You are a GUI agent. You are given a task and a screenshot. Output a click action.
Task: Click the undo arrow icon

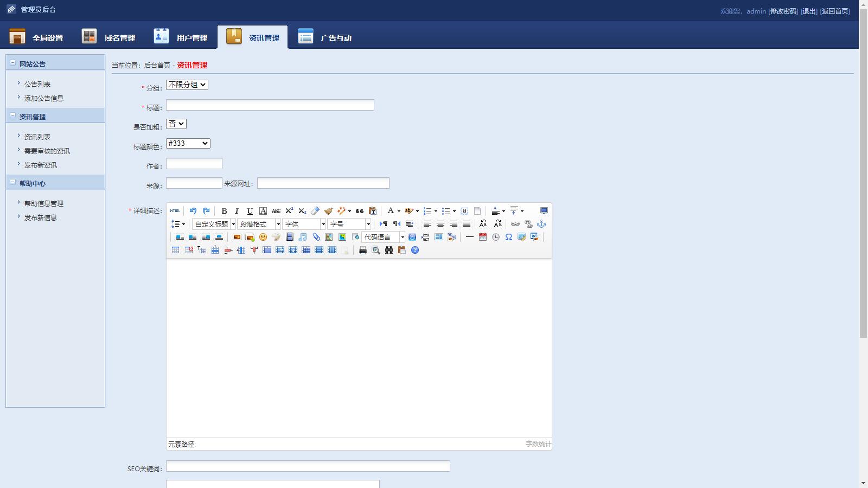[x=193, y=211]
